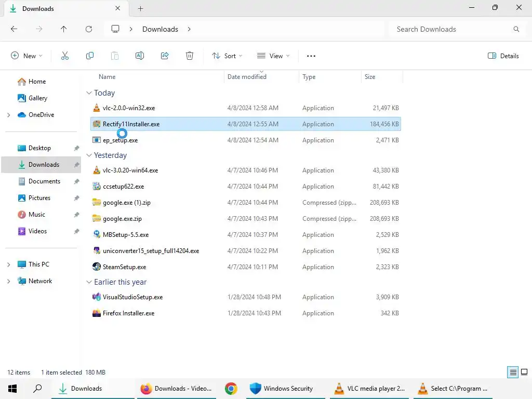This screenshot has width=532, height=399.
Task: Sort by the Name column header
Action: (x=107, y=77)
